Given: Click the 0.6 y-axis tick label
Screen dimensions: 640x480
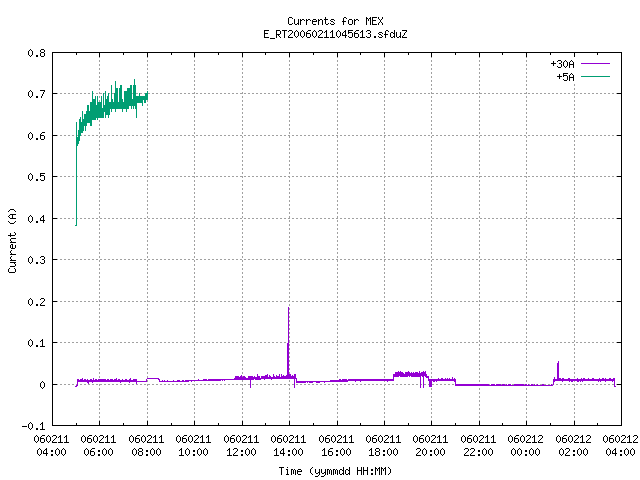Looking at the screenshot, I should 36,136.
